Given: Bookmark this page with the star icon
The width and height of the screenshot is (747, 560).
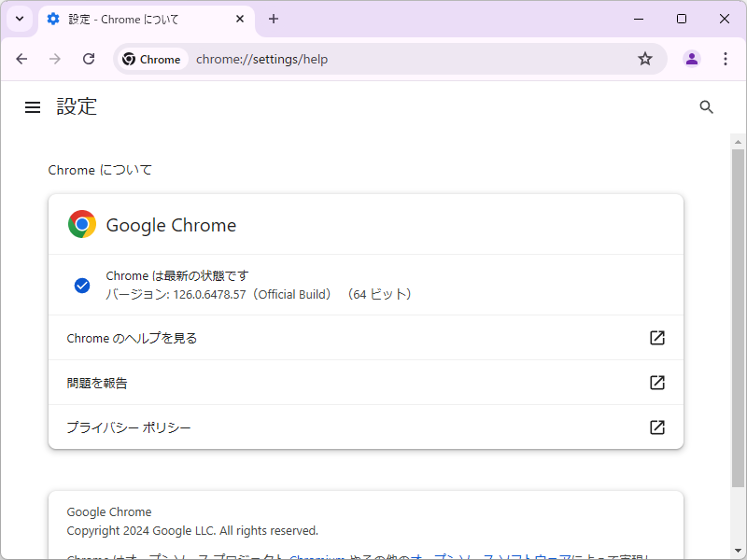Looking at the screenshot, I should pyautogui.click(x=645, y=58).
